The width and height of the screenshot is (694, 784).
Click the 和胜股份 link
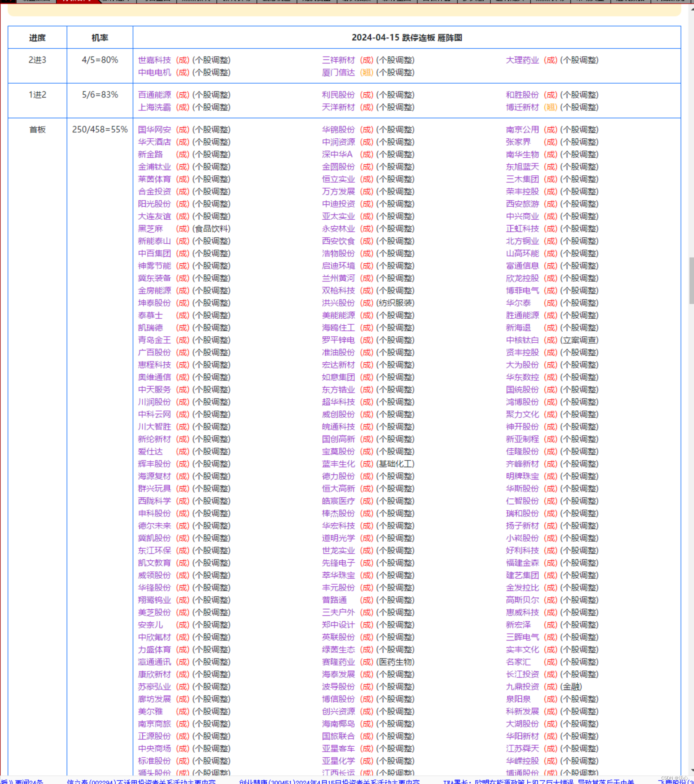tap(523, 95)
